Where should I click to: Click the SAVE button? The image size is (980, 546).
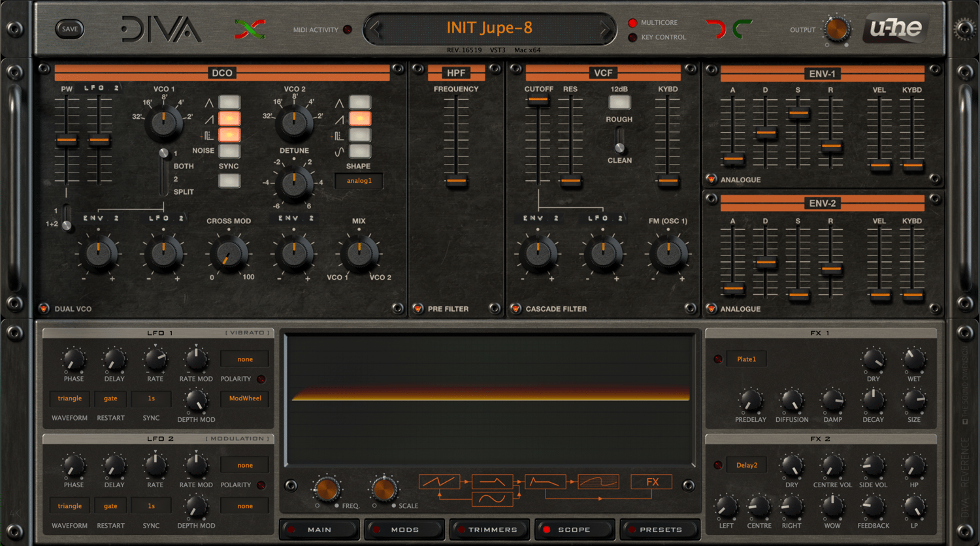click(69, 29)
